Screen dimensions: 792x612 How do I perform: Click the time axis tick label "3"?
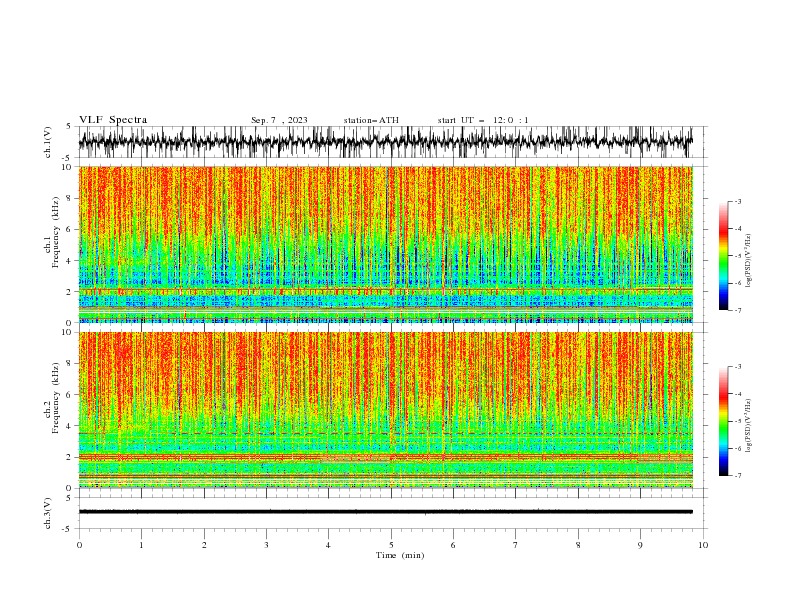pos(266,545)
